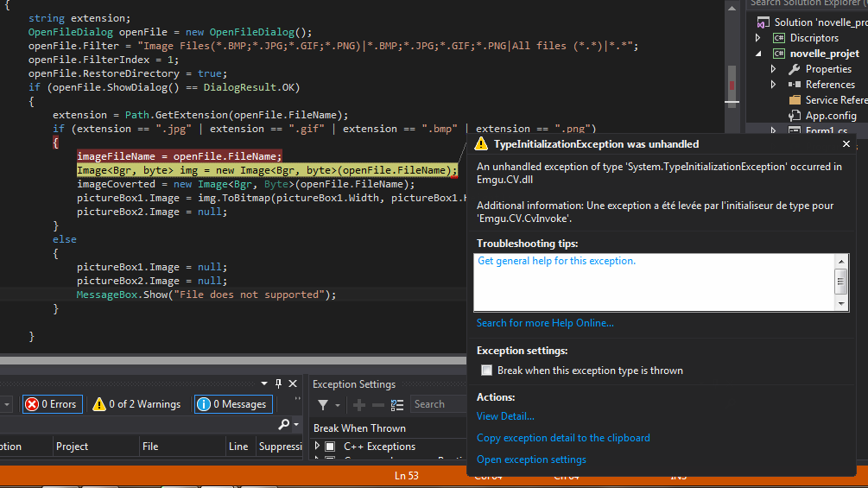Click 'Copy exception detail to the clipboard'
Viewport: 868px width, 488px height.
563,438
